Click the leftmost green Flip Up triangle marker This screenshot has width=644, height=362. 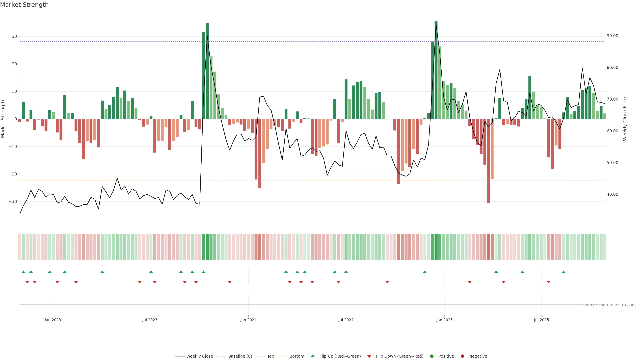click(x=23, y=272)
